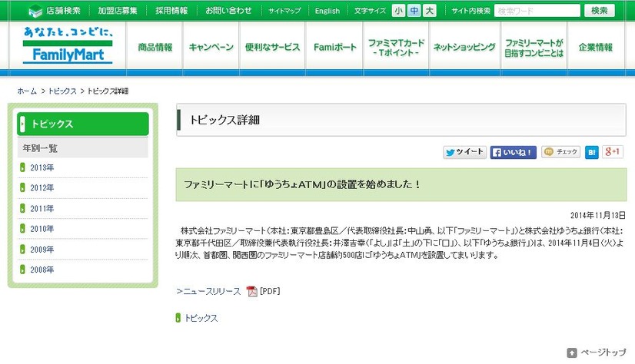Open 2013年 topics list
Viewport: 635px width, 364px height.
(x=42, y=167)
